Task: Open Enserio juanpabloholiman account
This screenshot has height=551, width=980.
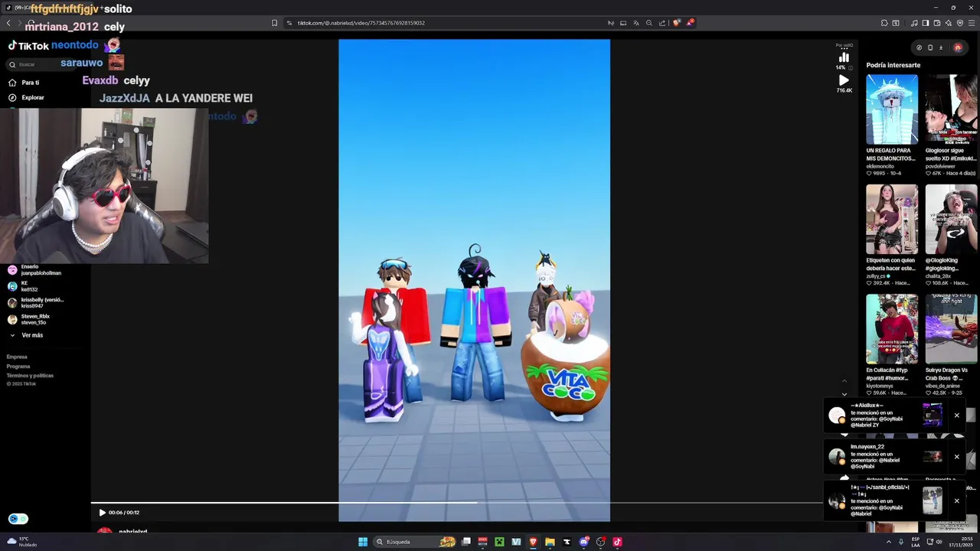Action: 34,270
